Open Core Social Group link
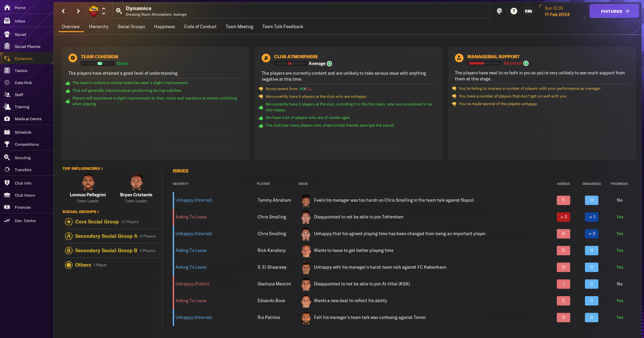 97,222
